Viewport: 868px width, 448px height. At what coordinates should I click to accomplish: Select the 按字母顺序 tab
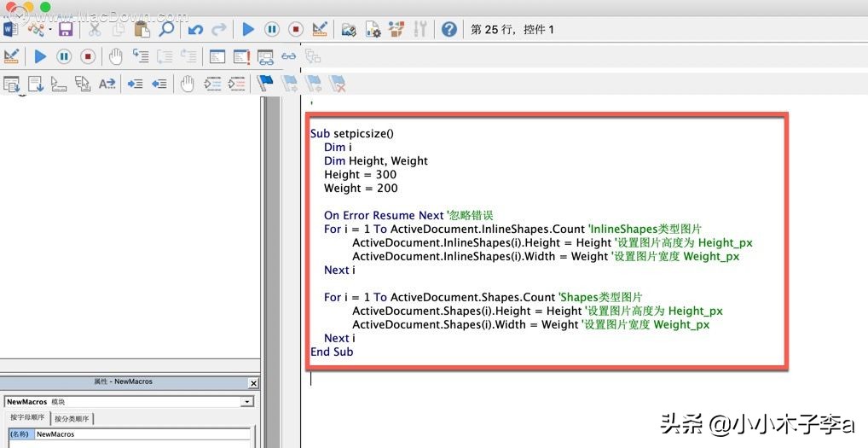pyautogui.click(x=27, y=418)
